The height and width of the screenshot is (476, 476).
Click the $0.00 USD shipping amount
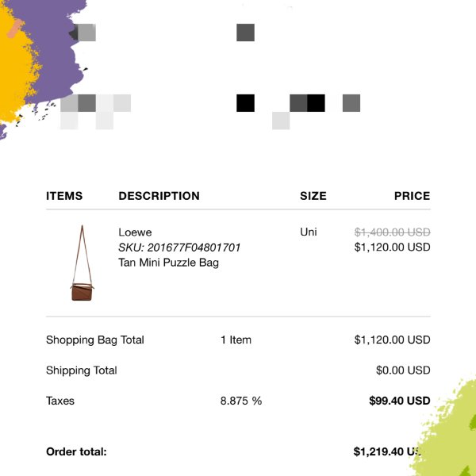[403, 370]
